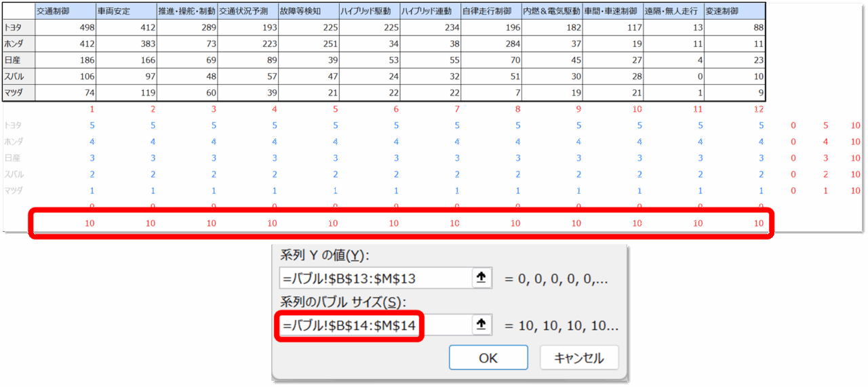Select cell with value 182
The image size is (868, 387).
(552, 27)
